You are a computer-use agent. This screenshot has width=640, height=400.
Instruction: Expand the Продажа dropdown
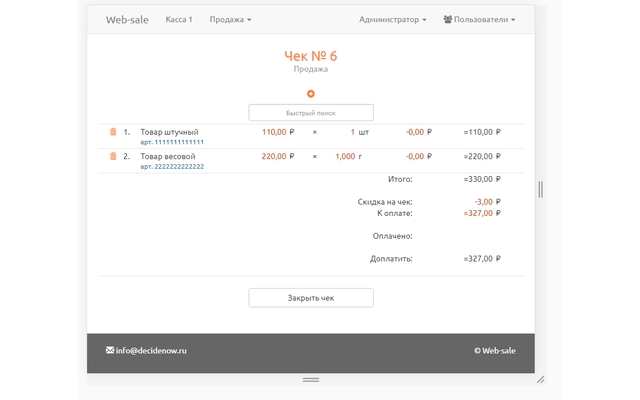(230, 20)
